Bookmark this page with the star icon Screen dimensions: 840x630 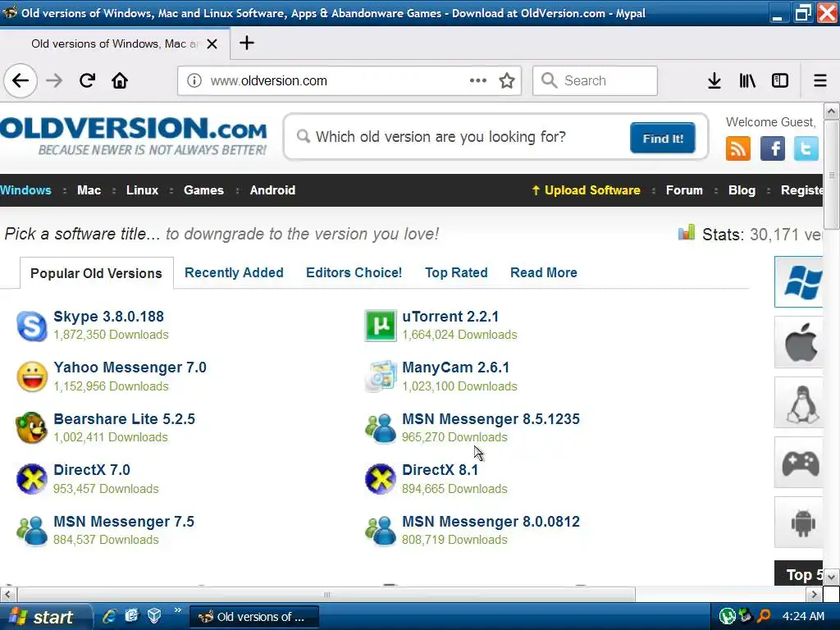[x=506, y=81]
